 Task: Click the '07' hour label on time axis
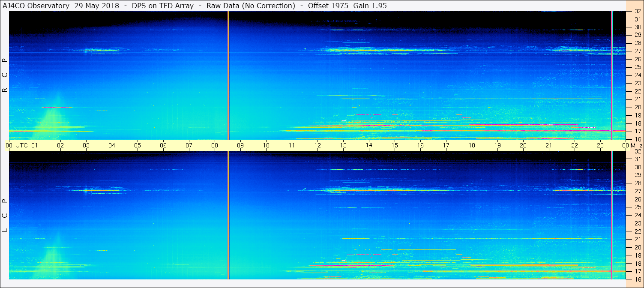pos(189,145)
